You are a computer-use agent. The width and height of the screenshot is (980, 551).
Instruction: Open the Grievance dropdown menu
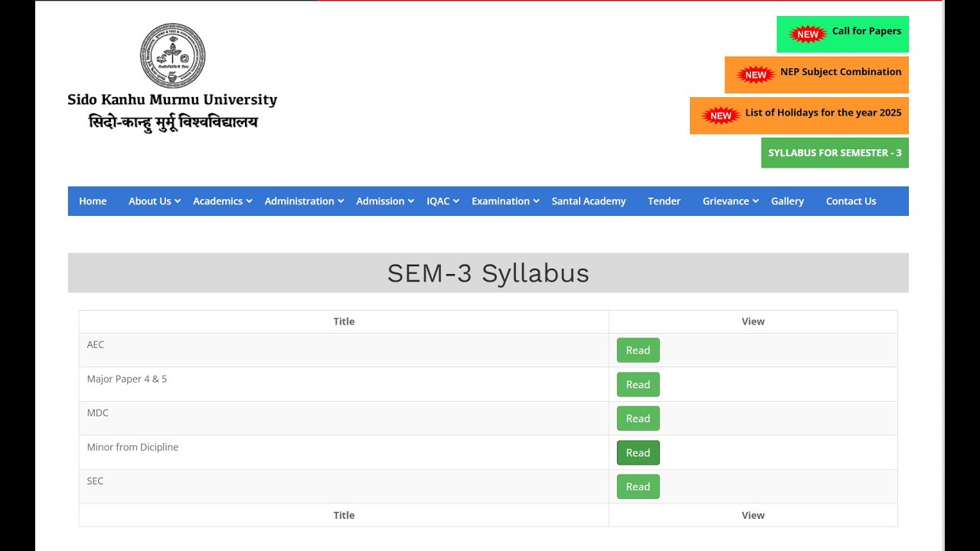(730, 201)
